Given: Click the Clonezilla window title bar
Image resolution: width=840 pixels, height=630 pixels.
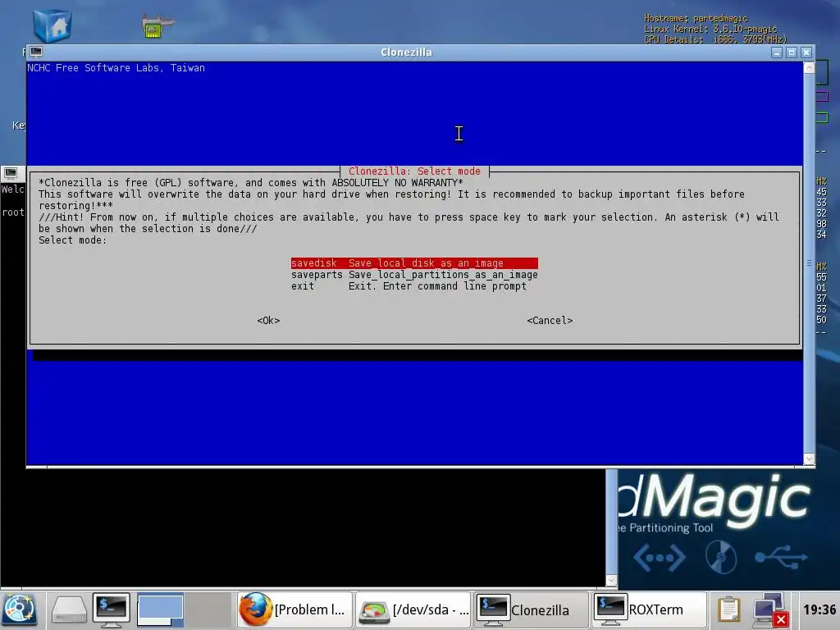Looking at the screenshot, I should [x=406, y=52].
